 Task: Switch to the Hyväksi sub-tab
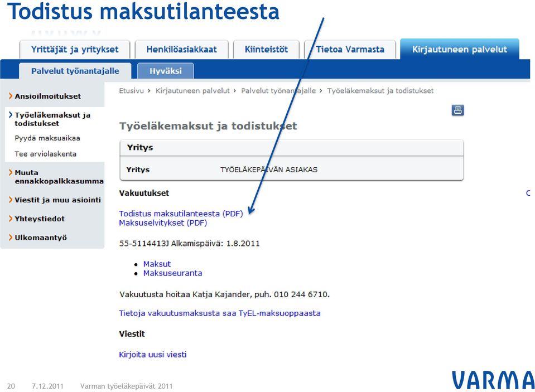coord(166,71)
